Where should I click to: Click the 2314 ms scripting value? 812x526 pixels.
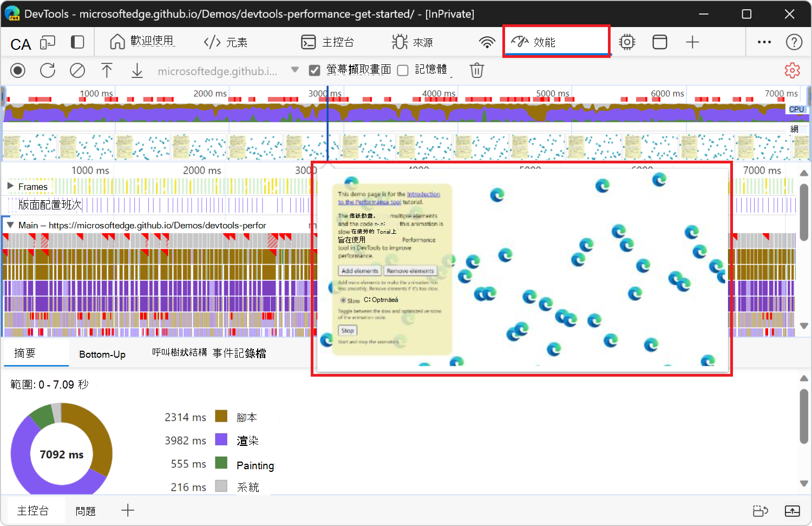[185, 417]
